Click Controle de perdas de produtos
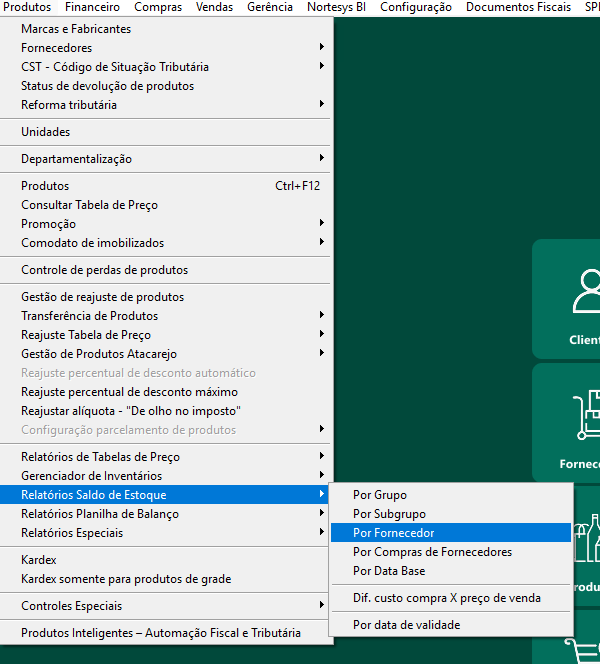The height and width of the screenshot is (664, 600). (104, 270)
